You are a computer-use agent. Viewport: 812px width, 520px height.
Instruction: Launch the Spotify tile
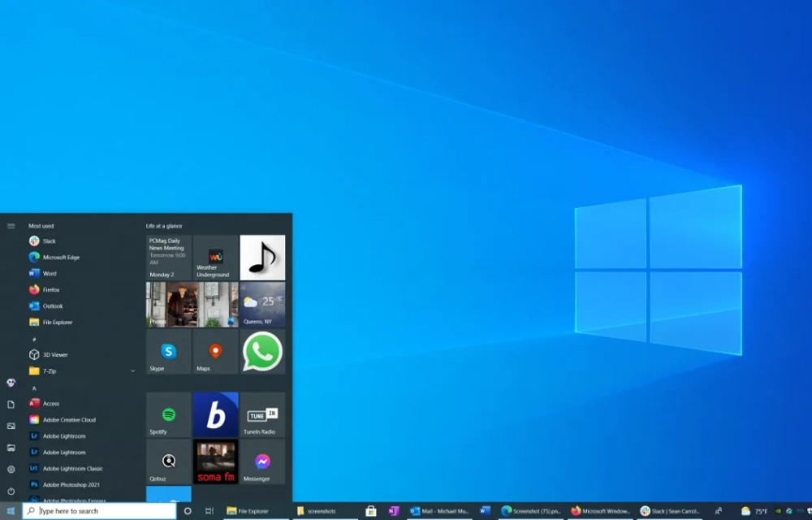[x=169, y=415]
